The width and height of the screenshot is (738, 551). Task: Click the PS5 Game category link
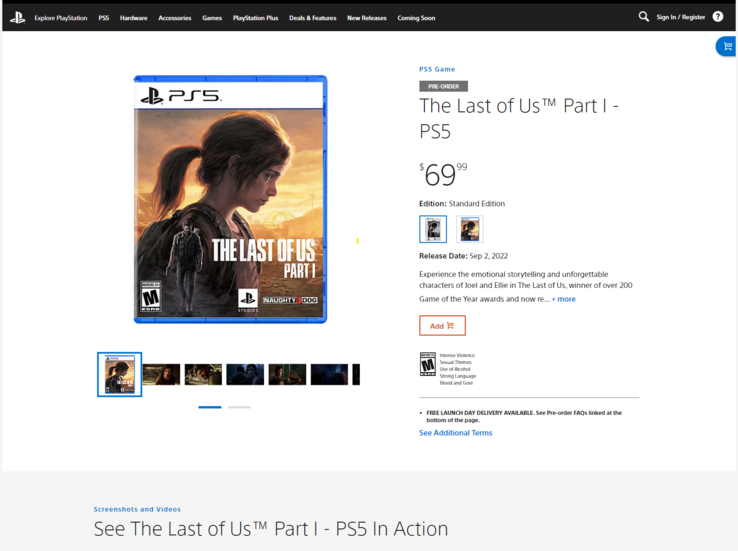tap(437, 69)
